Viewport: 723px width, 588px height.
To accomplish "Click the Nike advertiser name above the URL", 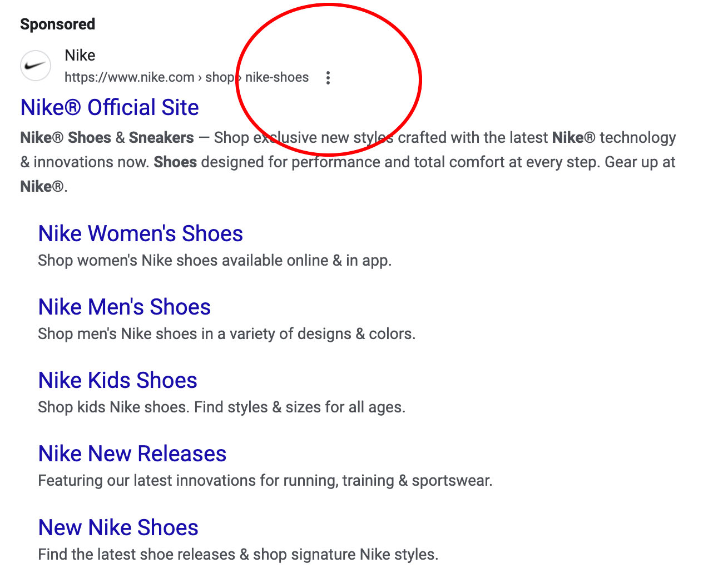I will tap(80, 55).
